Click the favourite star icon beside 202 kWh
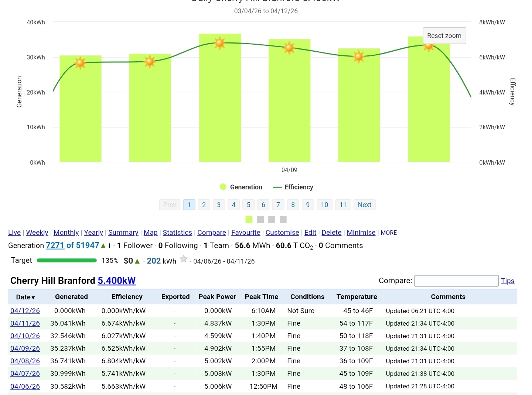 point(184,259)
